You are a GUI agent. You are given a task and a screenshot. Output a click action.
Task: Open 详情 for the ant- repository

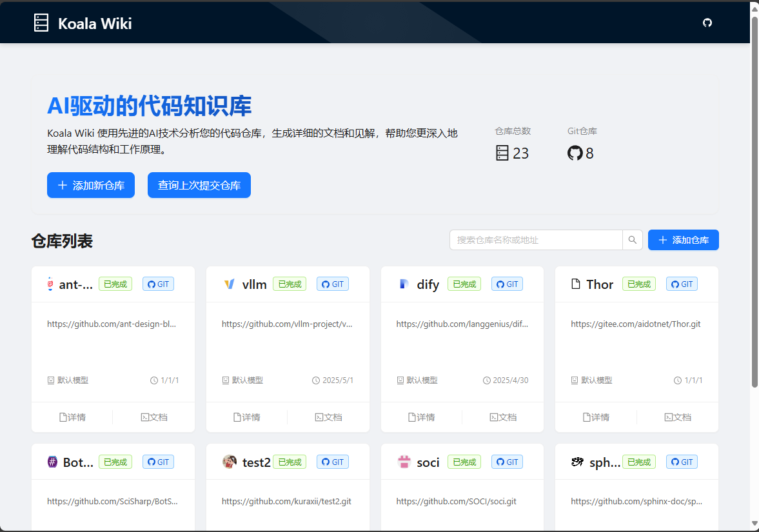(x=72, y=417)
